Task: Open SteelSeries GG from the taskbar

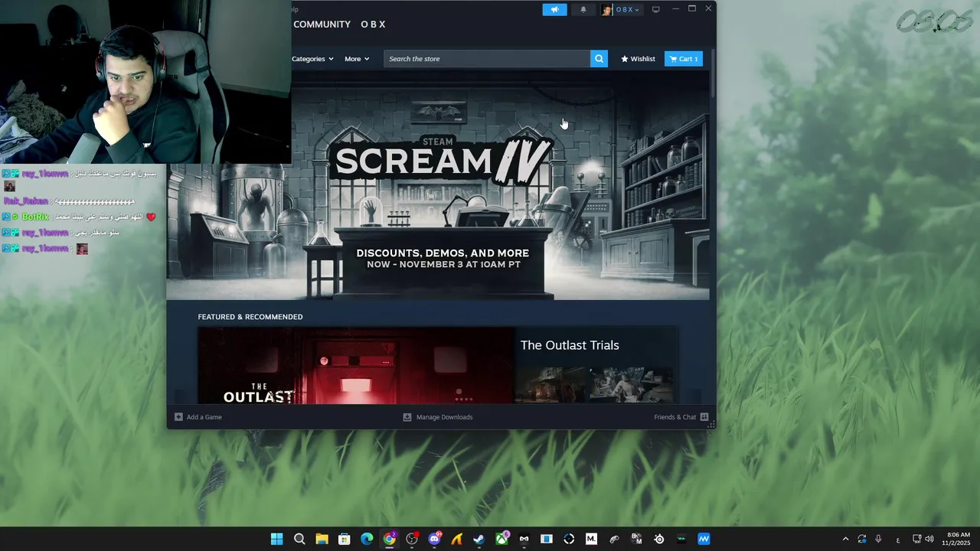Action: click(658, 539)
